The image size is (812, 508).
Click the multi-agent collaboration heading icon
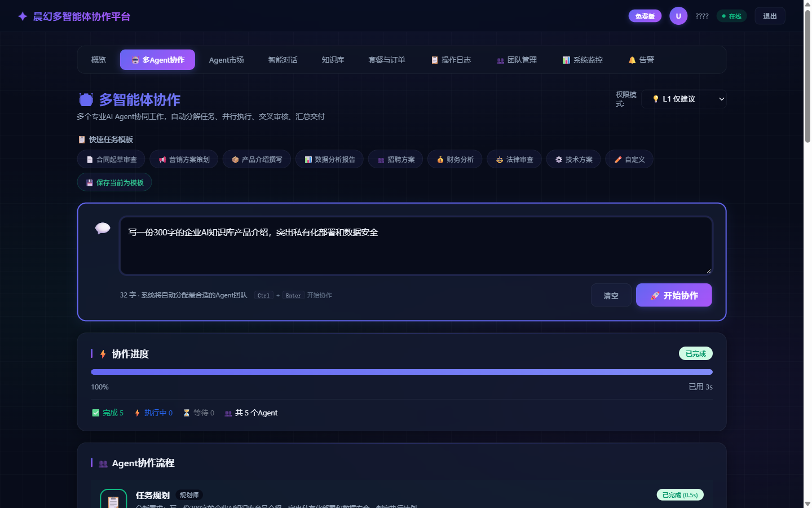(x=86, y=100)
